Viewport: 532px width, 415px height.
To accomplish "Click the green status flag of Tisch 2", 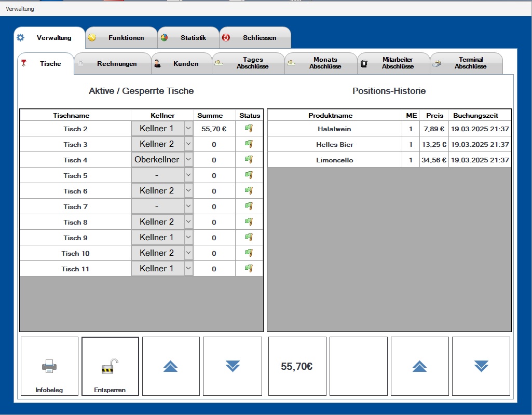I will click(249, 129).
